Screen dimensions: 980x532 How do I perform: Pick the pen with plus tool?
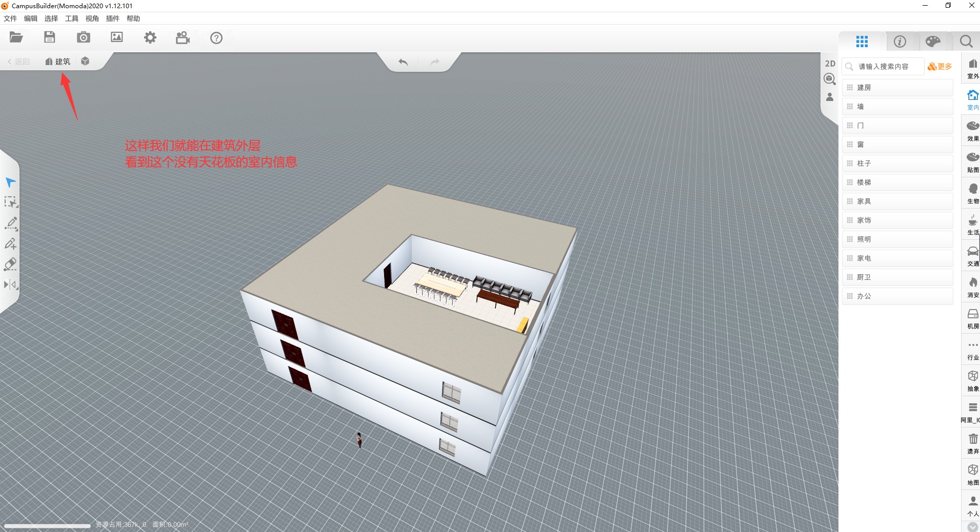(x=11, y=243)
